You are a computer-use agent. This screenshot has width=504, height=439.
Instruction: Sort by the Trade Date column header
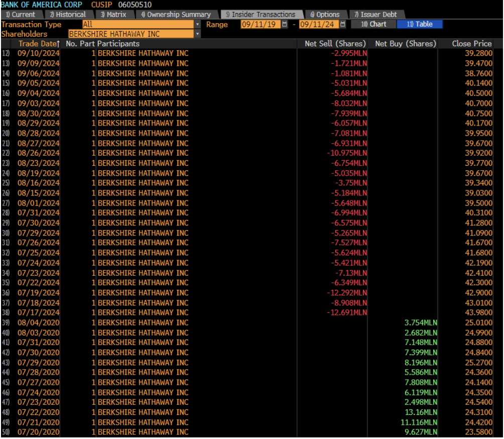click(x=39, y=44)
